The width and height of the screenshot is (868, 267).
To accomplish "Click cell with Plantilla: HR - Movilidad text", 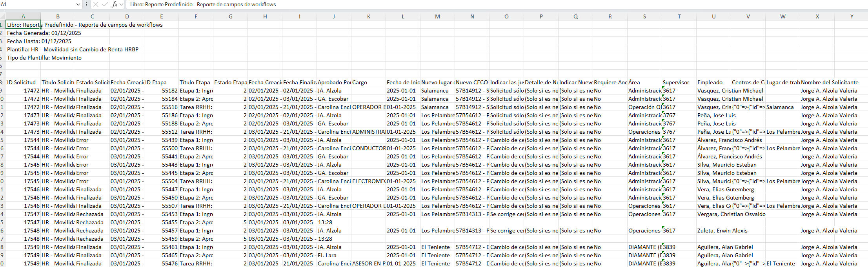I will [23, 49].
